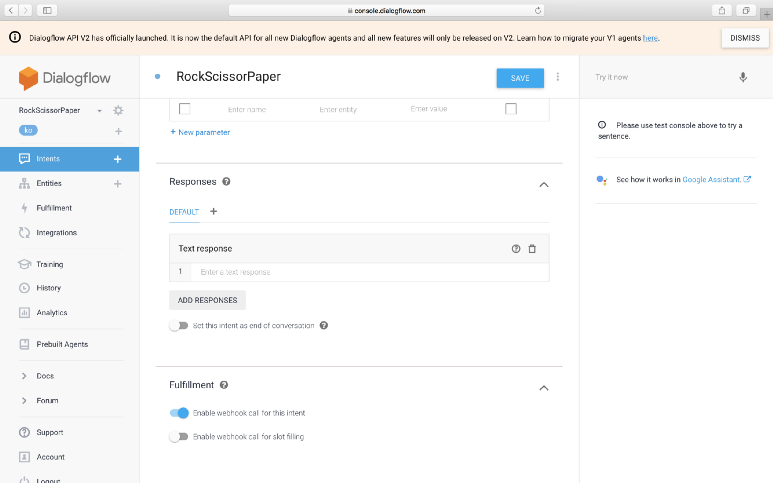Enable webhook call for slot filling

click(178, 437)
